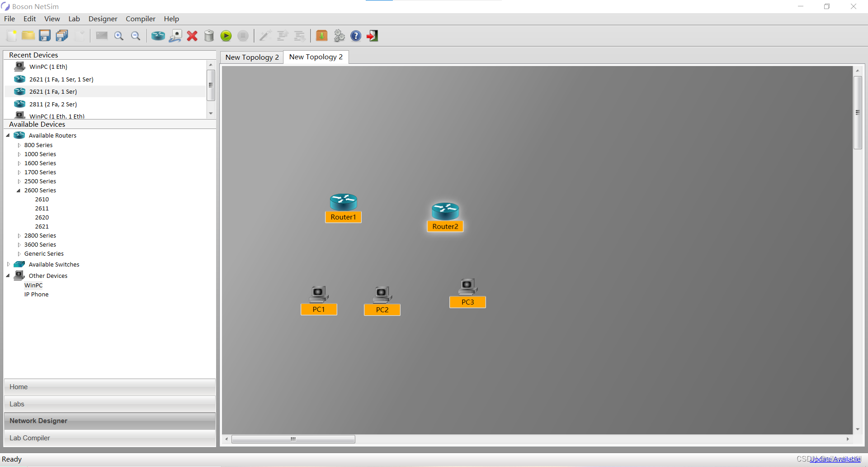Select the 2611 router model

click(x=42, y=209)
